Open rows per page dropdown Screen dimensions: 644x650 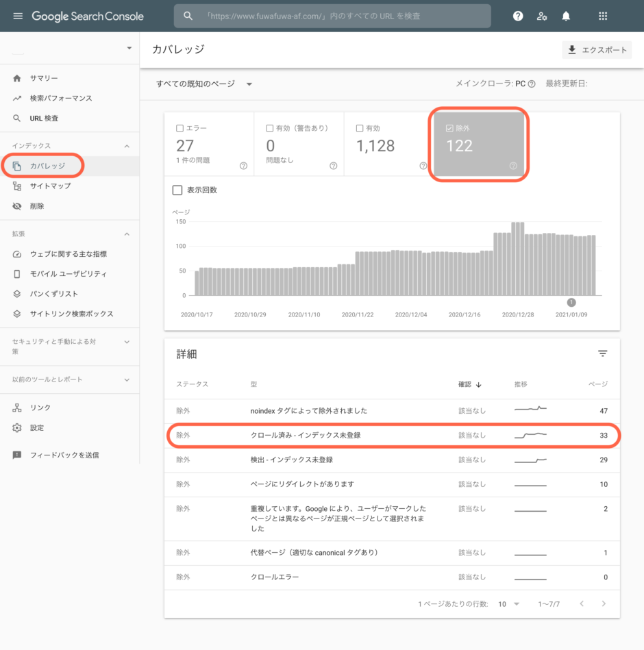click(x=509, y=604)
